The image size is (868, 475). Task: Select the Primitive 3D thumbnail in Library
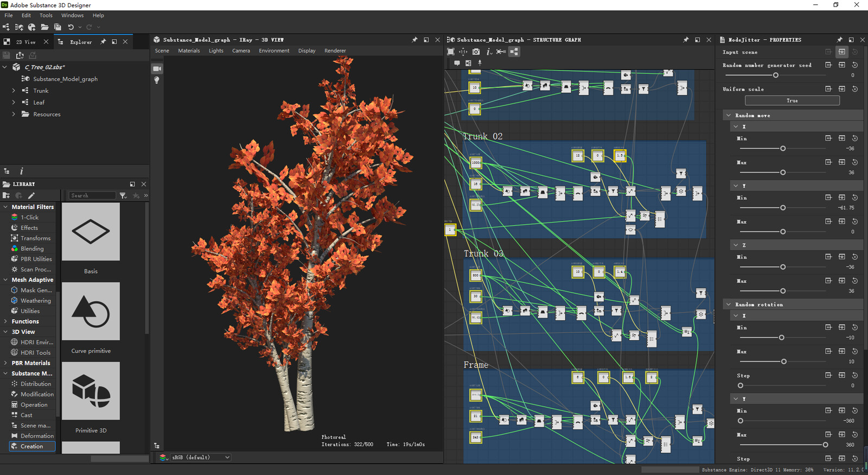[91, 391]
